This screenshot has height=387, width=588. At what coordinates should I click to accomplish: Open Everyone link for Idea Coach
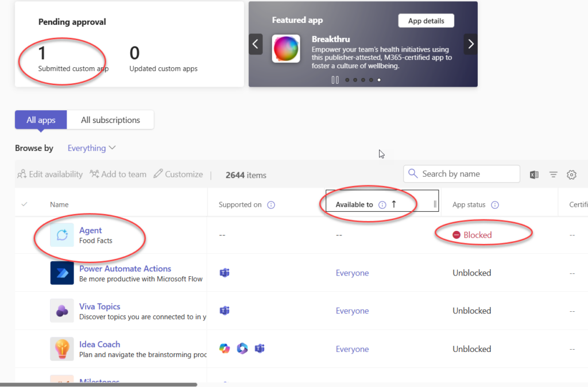click(x=352, y=349)
